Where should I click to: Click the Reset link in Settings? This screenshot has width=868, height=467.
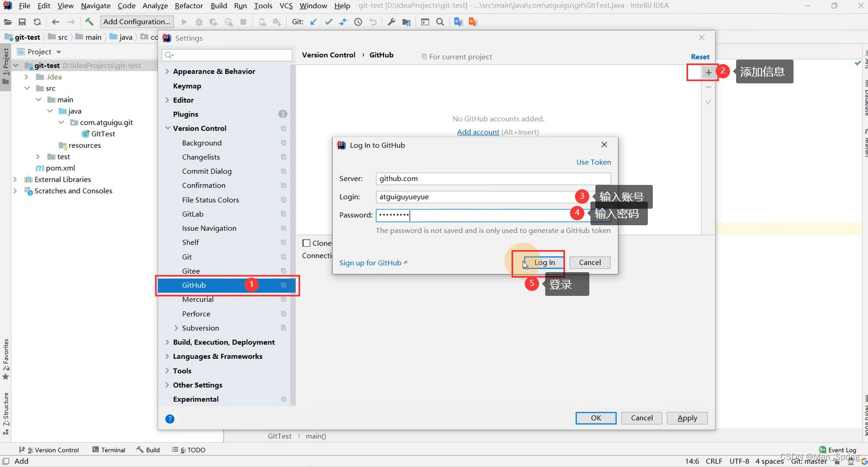[700, 57]
